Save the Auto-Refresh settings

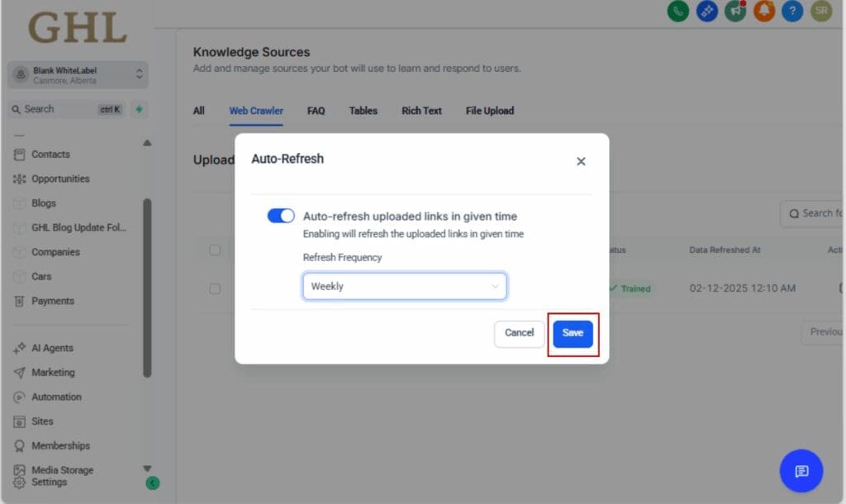click(573, 333)
